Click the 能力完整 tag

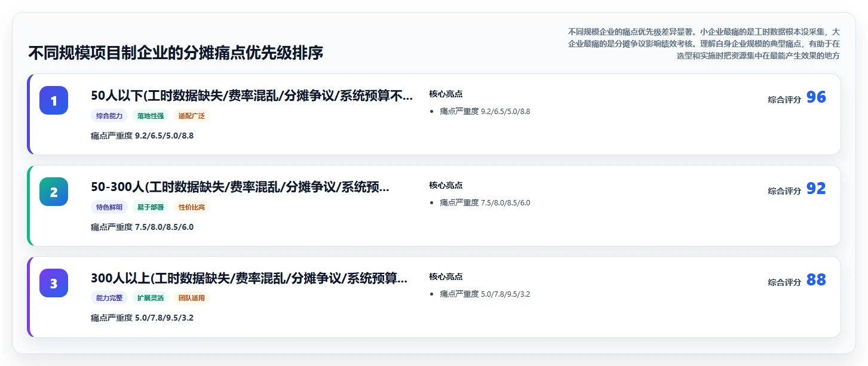pos(109,298)
